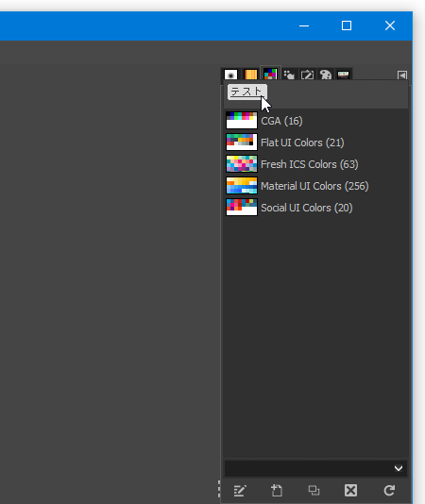Image resolution: width=425 pixels, height=504 pixels.
Task: Open the Tool Presets tab
Action: (x=307, y=75)
